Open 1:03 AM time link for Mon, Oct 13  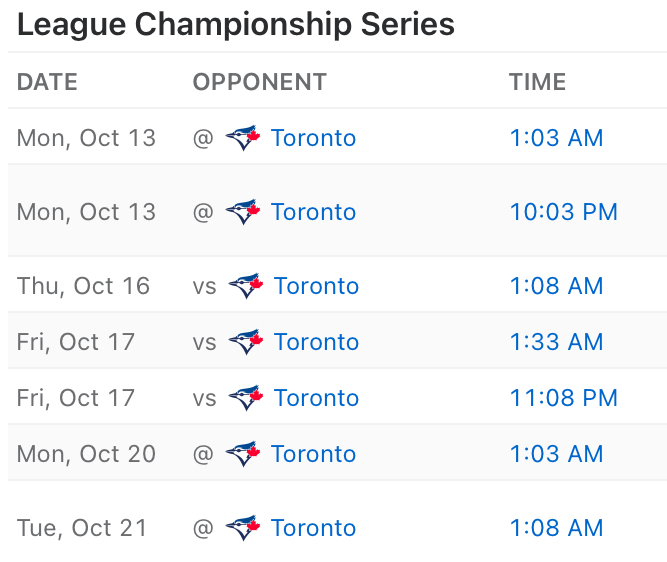[x=556, y=138]
